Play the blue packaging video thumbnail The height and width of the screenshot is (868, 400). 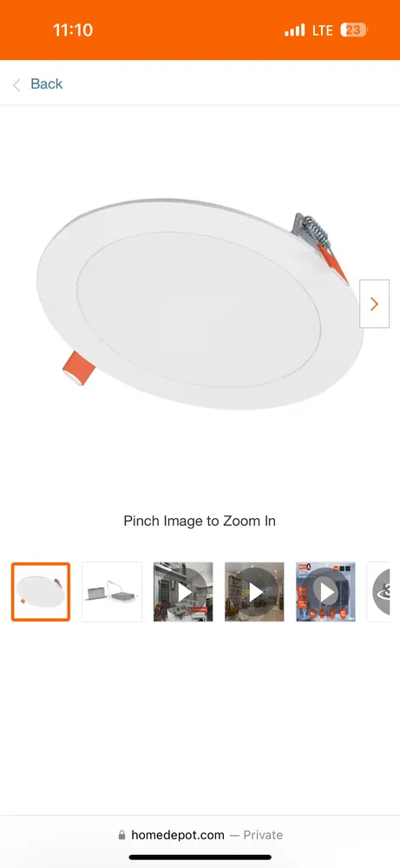(x=326, y=592)
